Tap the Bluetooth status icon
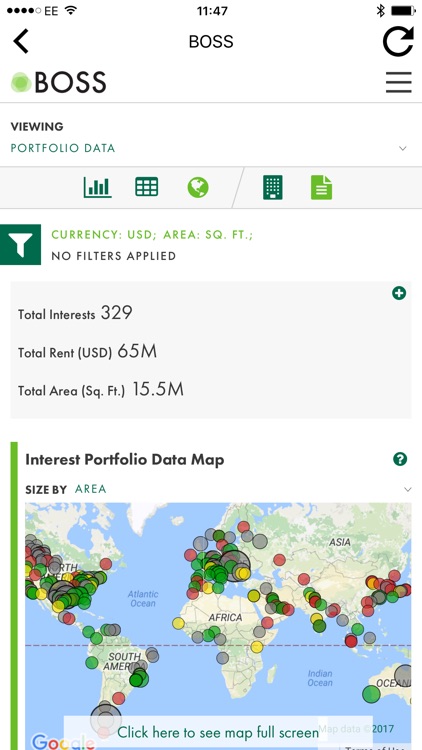 [x=380, y=11]
